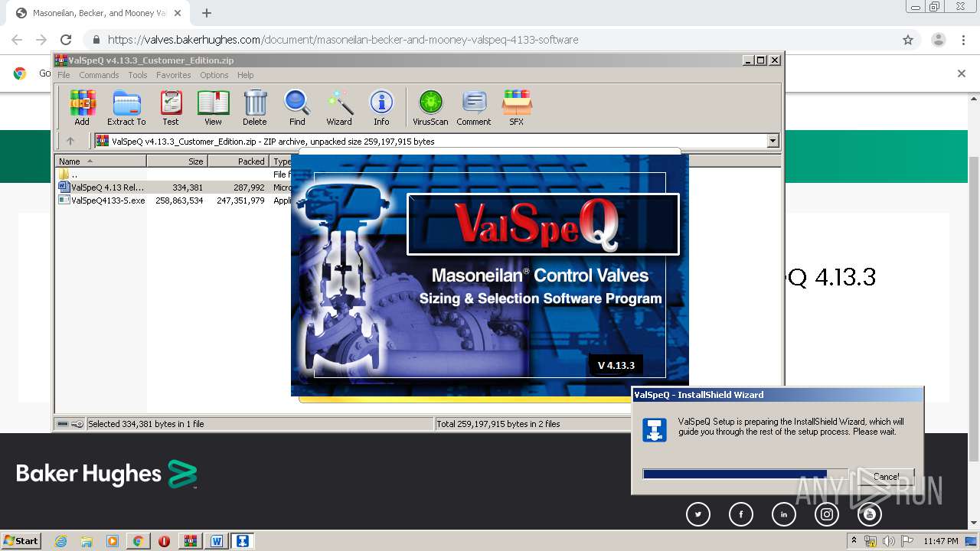This screenshot has height=551, width=980.
Task: Open WinRAR File menu
Action: coord(64,75)
